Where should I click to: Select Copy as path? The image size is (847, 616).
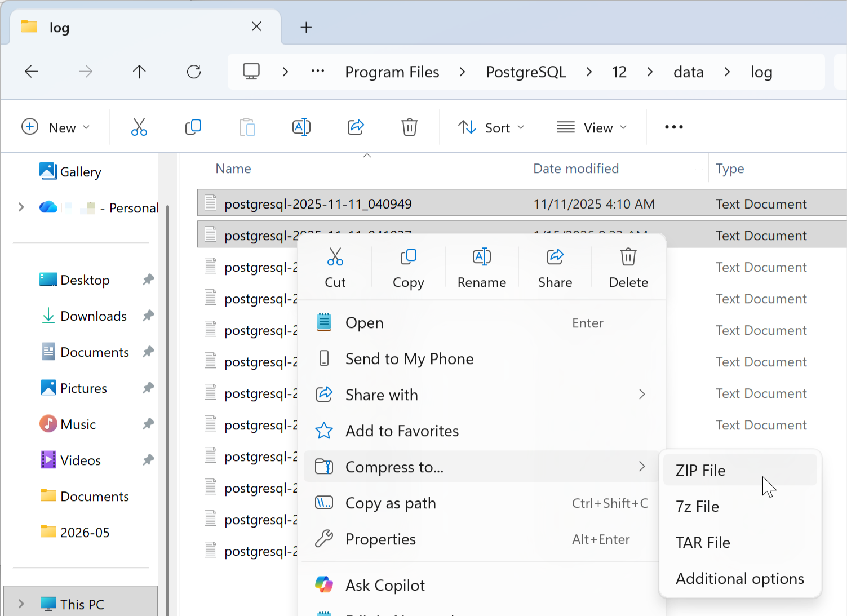point(482,503)
